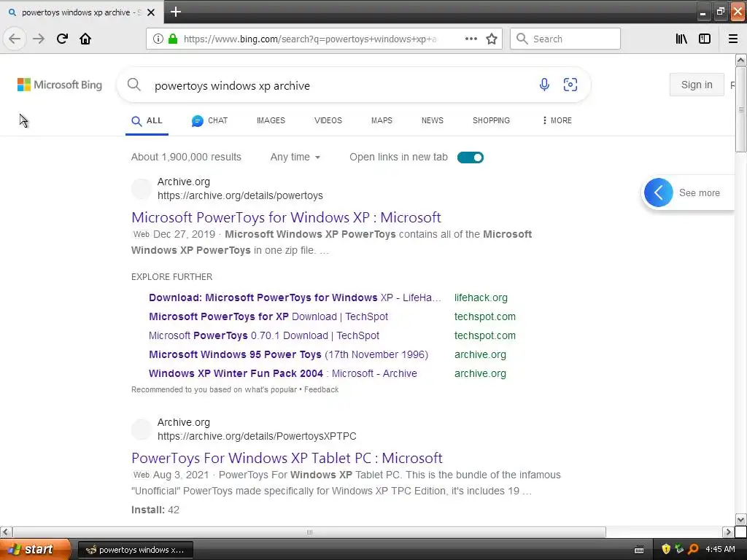The width and height of the screenshot is (747, 560).
Task: Expand the Any time filter dropdown
Action: click(x=295, y=157)
